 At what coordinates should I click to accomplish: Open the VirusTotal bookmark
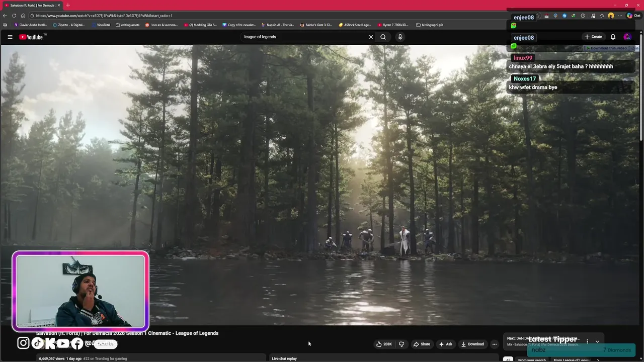[101, 25]
